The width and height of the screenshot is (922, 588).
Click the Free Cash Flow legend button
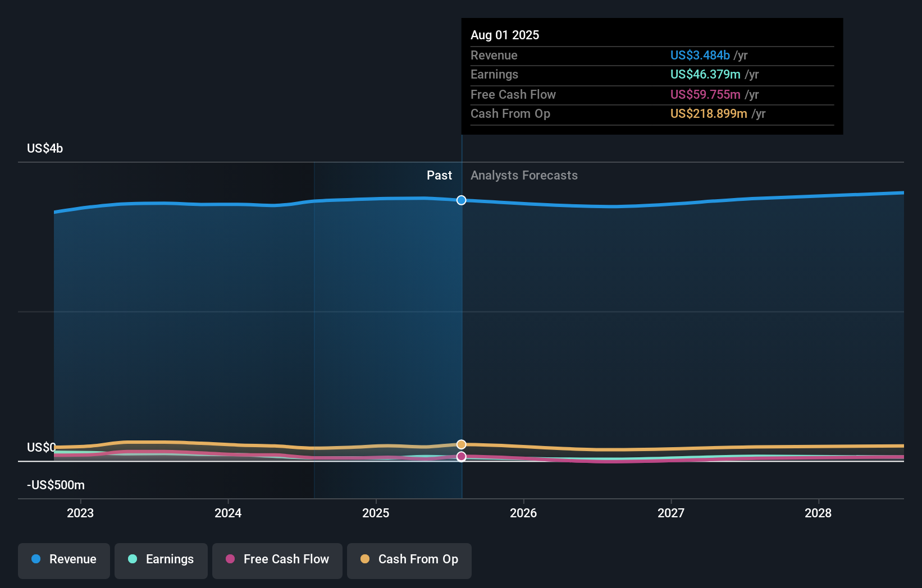click(x=277, y=561)
